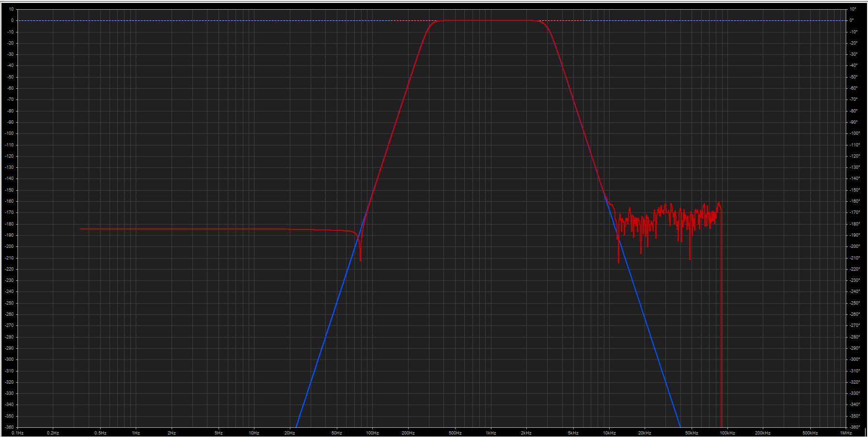Viewport: 868px width, 437px height.
Task: Click the -150 label on the left axis
Action: 10,190
